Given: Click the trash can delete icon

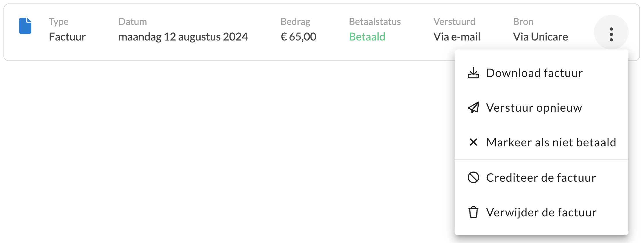Looking at the screenshot, I should point(473,212).
